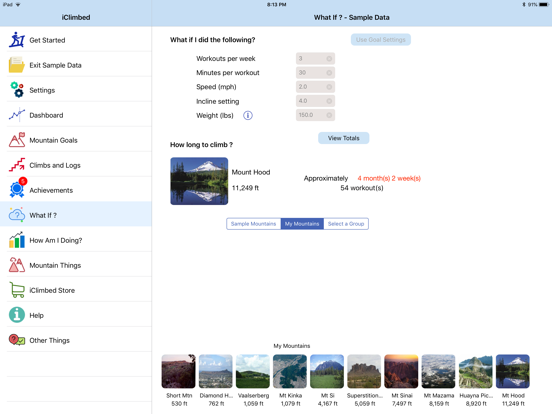Edit the Incline setting input
This screenshot has width=552, height=414.
click(315, 101)
